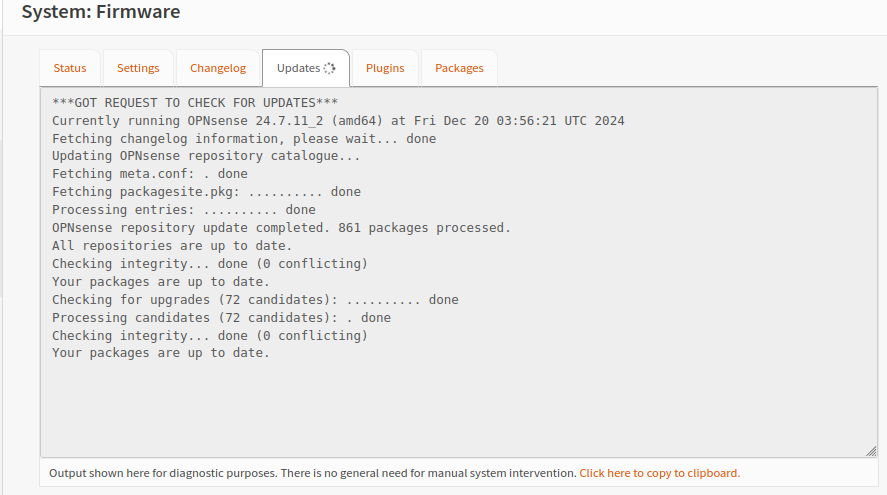Click the All repositories are up to date line
The image size is (887, 495).
coord(172,246)
